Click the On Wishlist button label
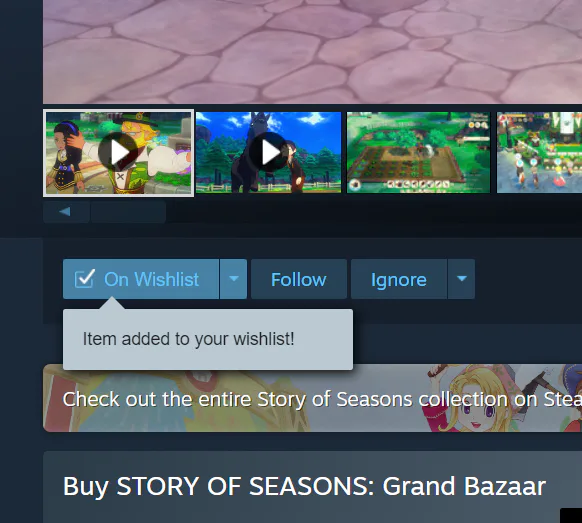Image resolution: width=582 pixels, height=523 pixels. coord(151,279)
